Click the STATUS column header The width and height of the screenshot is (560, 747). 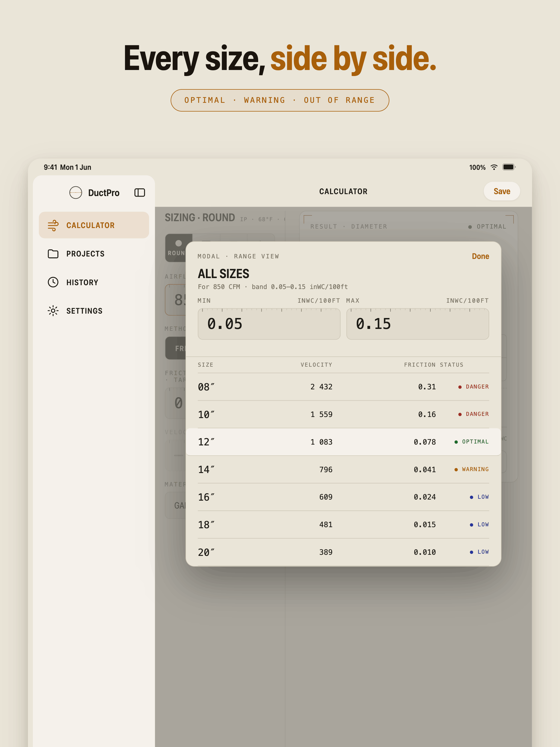451,365
